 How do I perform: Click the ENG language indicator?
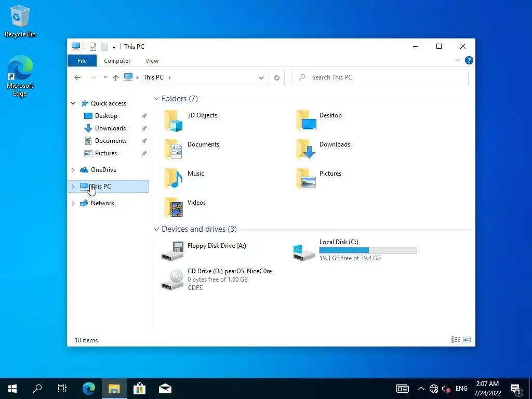click(x=461, y=389)
